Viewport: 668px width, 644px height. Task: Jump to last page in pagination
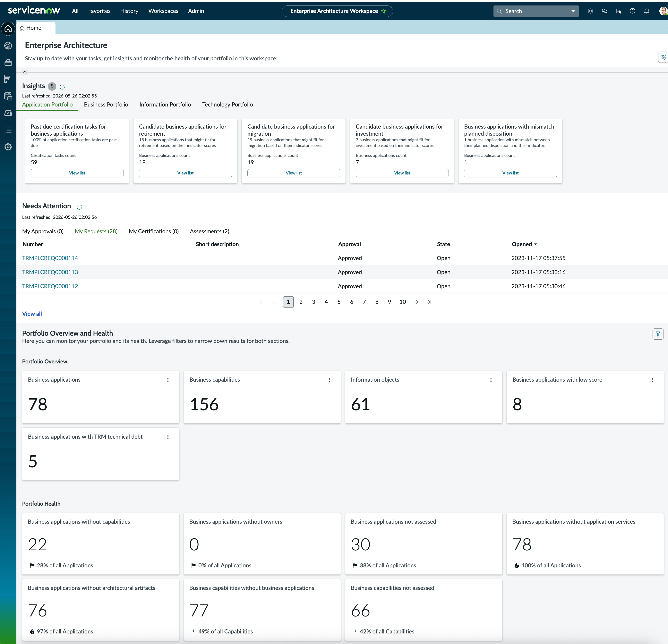pyautogui.click(x=428, y=302)
